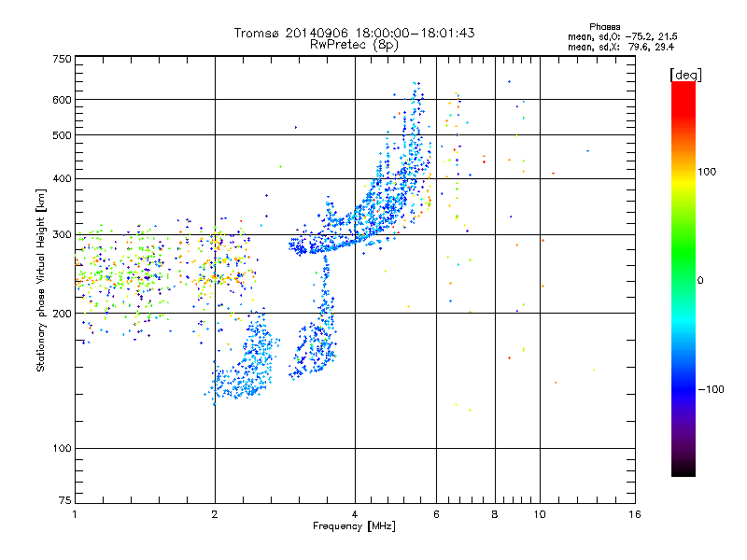Click the "Stationary phase Virtual Height [km]" axis label
Screen dimensions: 747x560
point(41,280)
